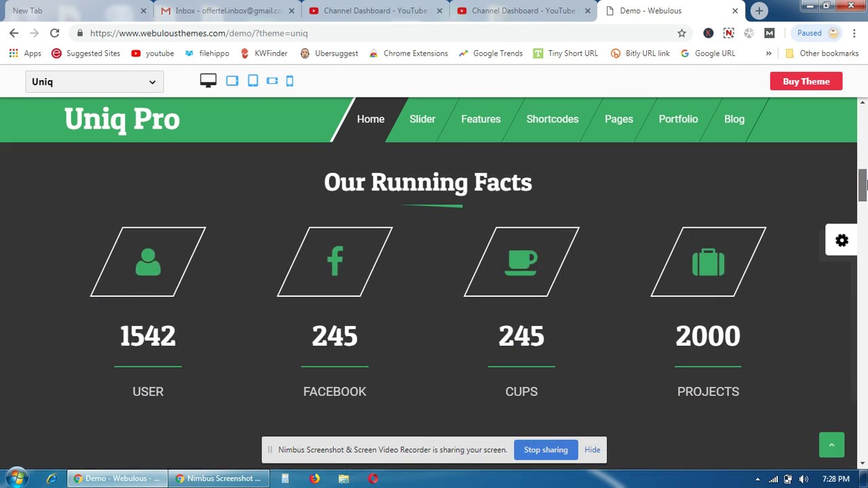
Task: Switch to tablet landscape preview icon
Action: pyautogui.click(x=232, y=81)
